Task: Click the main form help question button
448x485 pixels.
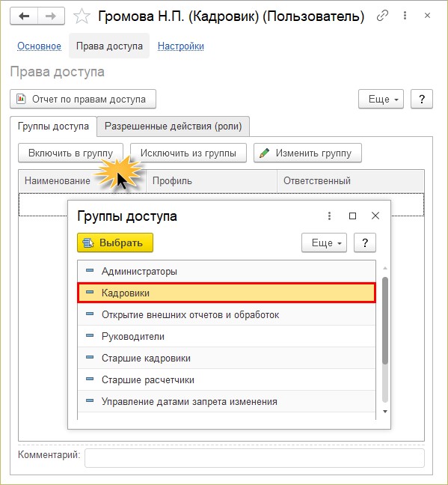Action: click(421, 99)
